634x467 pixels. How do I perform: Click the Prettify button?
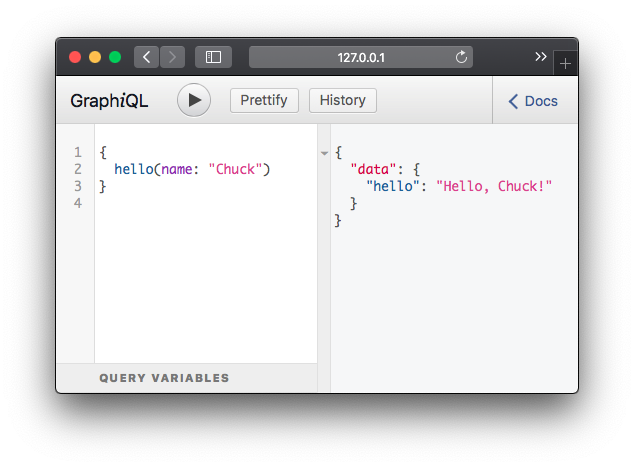264,100
